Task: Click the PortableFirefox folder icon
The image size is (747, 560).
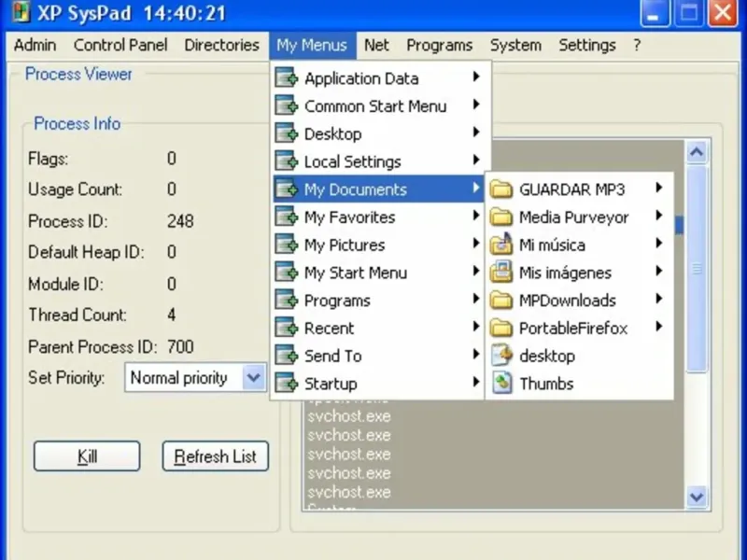Action: pos(501,328)
